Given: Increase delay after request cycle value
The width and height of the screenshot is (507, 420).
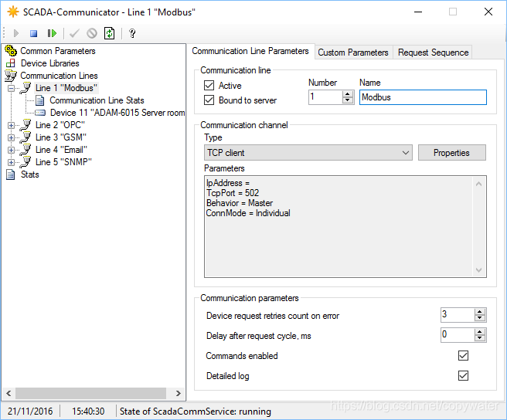Looking at the screenshot, I should [x=480, y=332].
